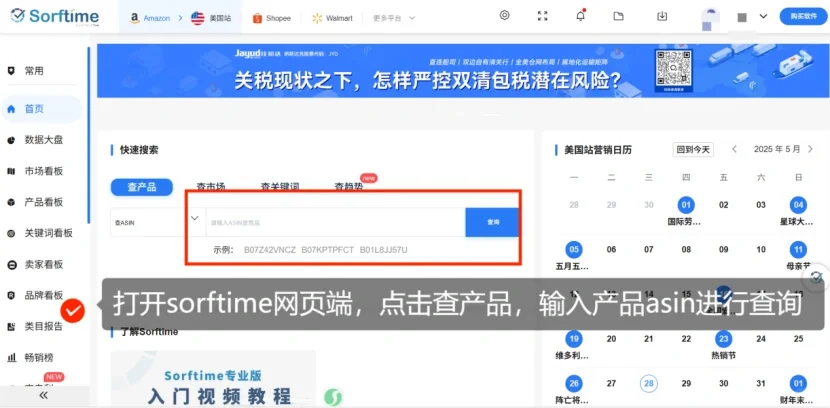Open 常用 sidebar section

[x=34, y=71]
